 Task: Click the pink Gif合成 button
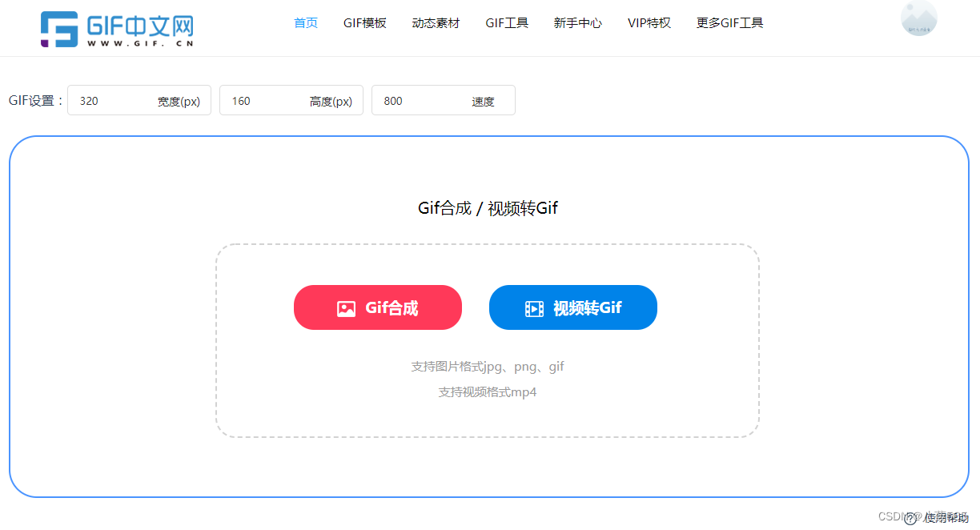(x=377, y=307)
